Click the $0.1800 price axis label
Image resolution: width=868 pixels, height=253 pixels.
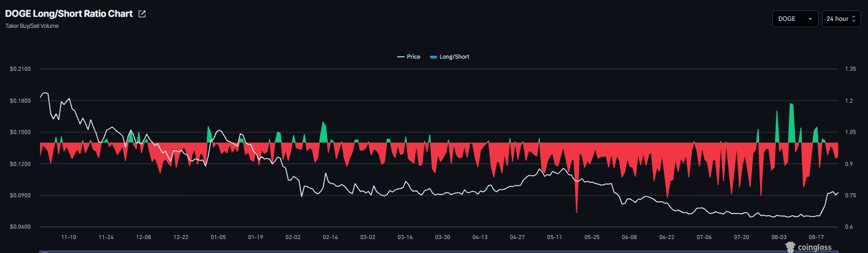20,101
